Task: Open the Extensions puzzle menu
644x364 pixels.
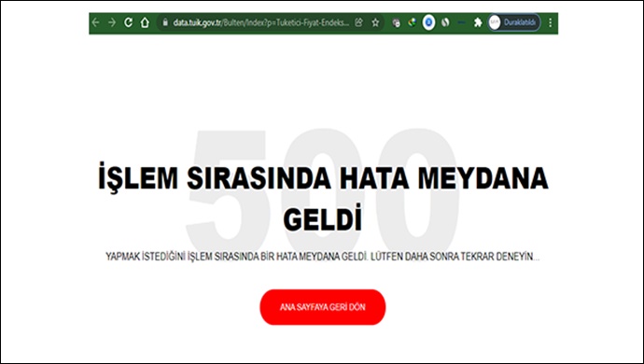Action: tap(478, 22)
